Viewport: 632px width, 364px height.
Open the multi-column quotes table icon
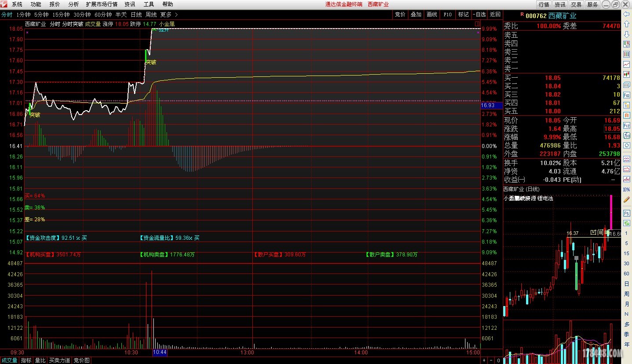(626, 54)
